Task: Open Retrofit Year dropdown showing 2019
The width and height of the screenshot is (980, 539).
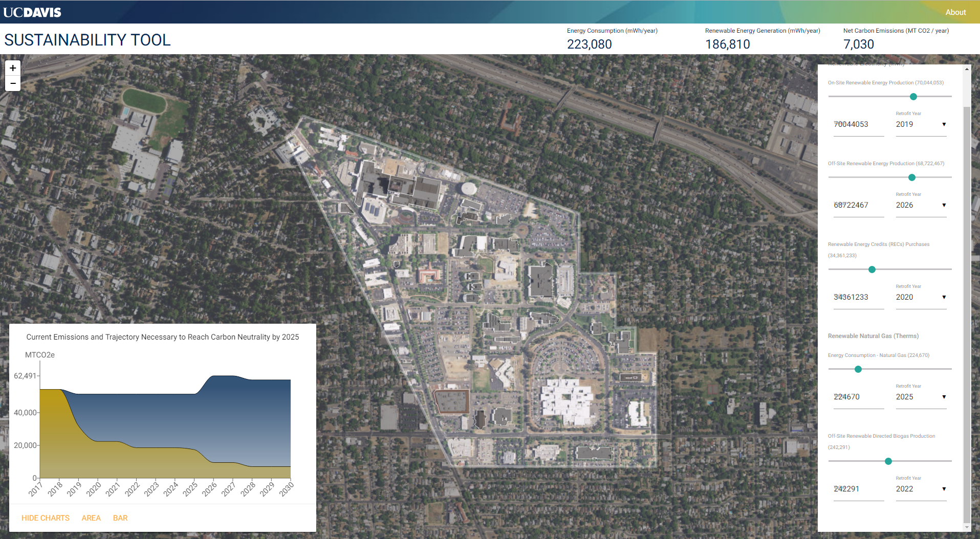Action: pyautogui.click(x=921, y=125)
